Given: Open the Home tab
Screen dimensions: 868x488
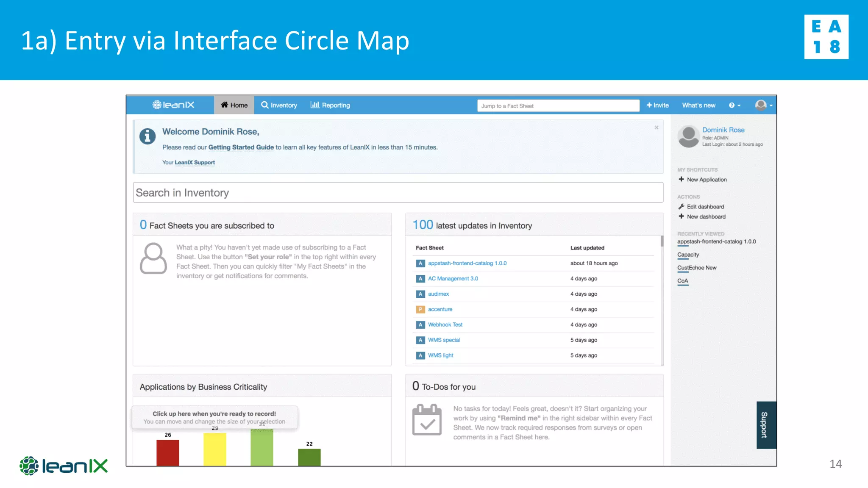Looking at the screenshot, I should tap(234, 105).
